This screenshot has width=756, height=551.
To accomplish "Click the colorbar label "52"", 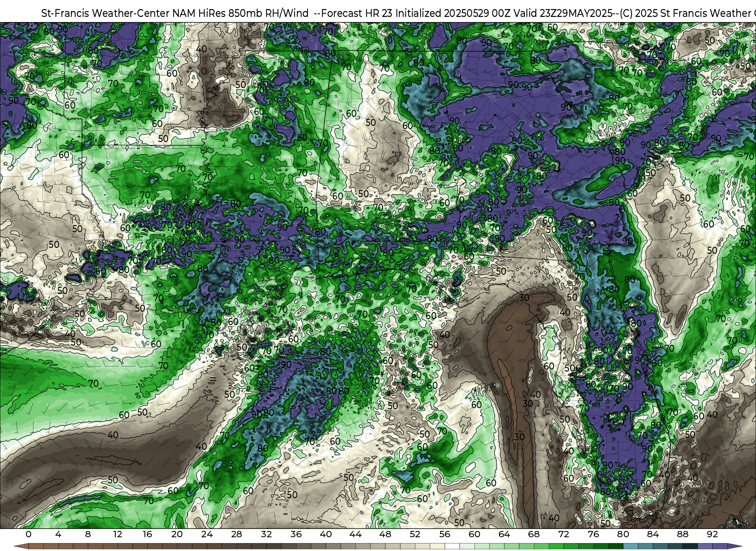I will coord(415,534).
